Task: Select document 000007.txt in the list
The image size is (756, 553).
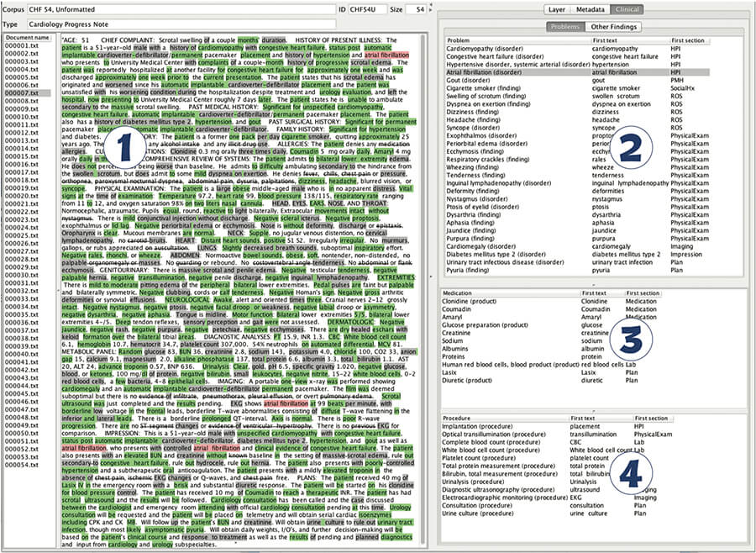Action: 28,92
